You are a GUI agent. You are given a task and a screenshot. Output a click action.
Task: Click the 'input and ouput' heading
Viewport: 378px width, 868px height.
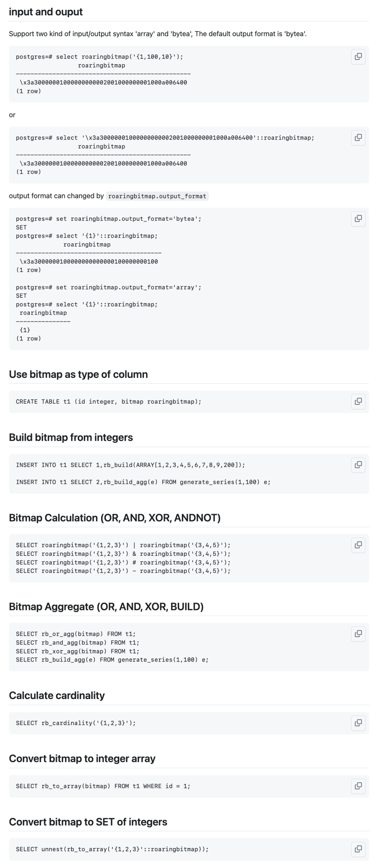(x=46, y=12)
